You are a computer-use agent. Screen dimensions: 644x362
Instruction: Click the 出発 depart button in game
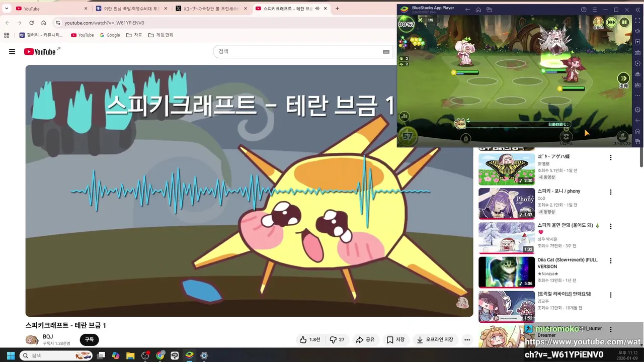click(x=623, y=80)
